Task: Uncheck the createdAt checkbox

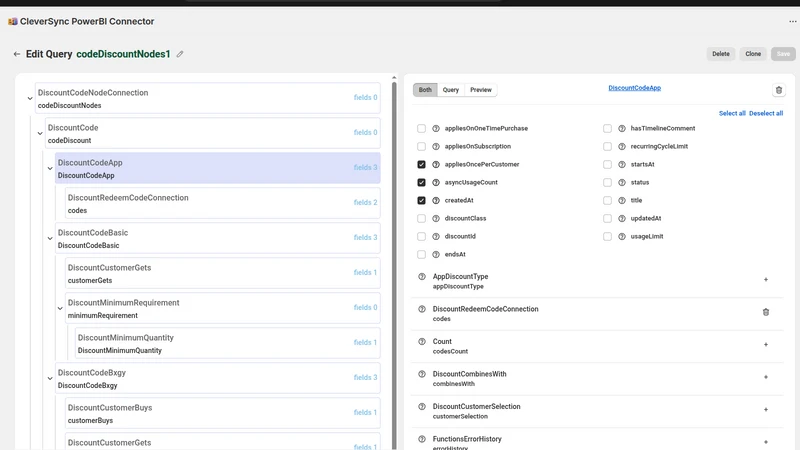Action: point(421,201)
